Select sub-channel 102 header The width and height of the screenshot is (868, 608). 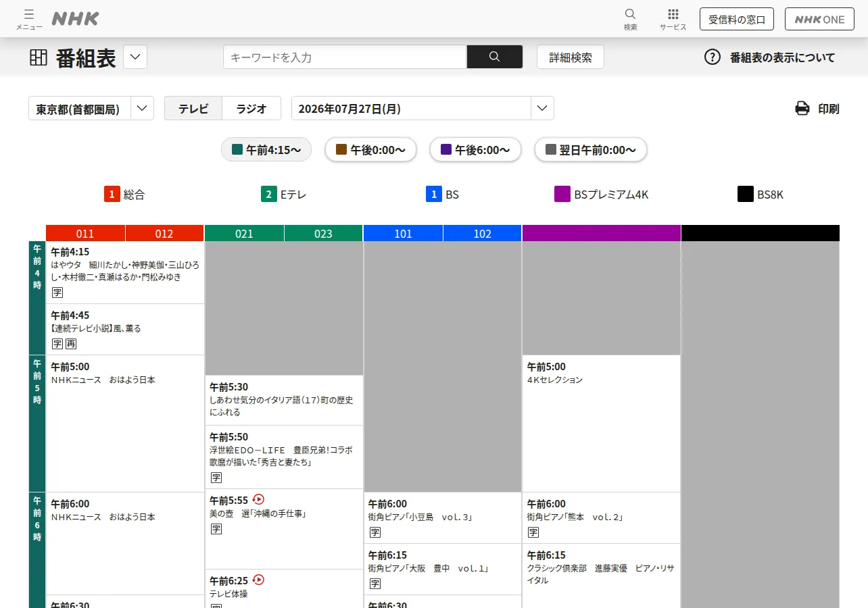pos(482,234)
